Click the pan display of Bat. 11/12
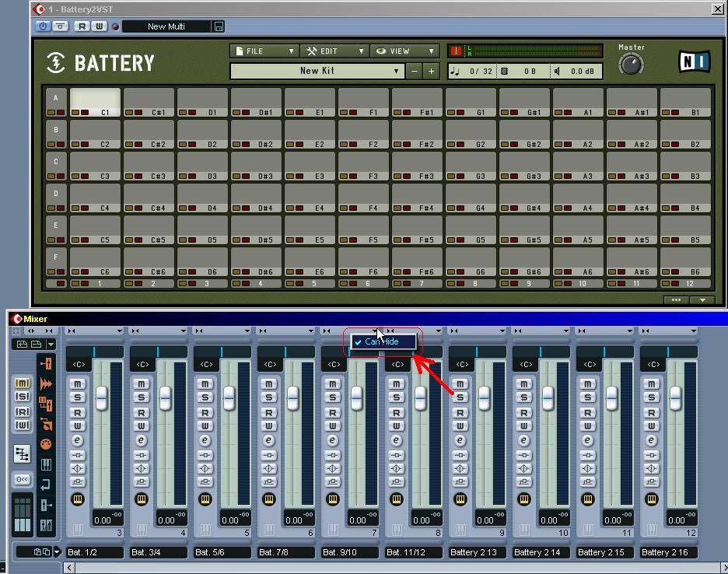 [397, 364]
